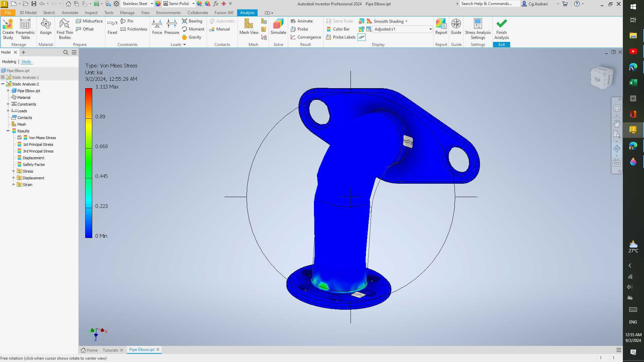The height and width of the screenshot is (362, 644).
Task: Apply a Bearing load
Action: point(192,21)
